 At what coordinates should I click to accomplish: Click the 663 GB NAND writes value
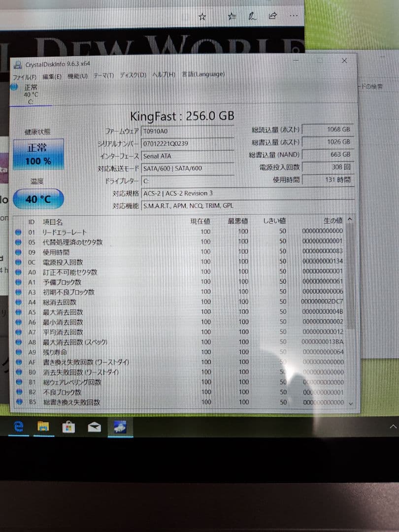pyautogui.click(x=328, y=154)
